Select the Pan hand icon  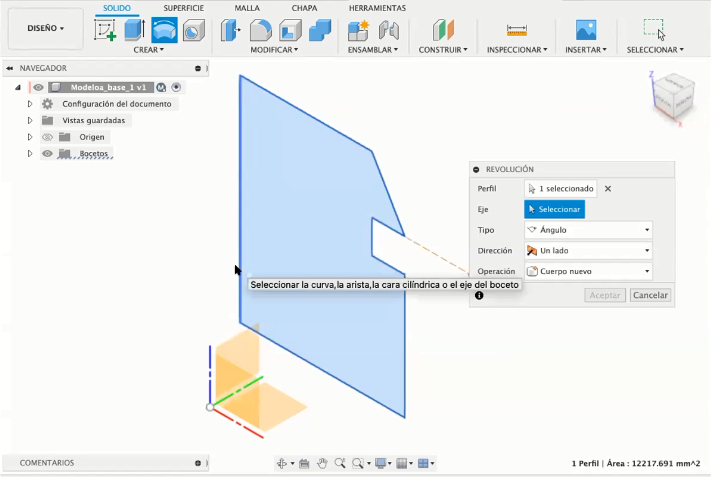(x=322, y=463)
